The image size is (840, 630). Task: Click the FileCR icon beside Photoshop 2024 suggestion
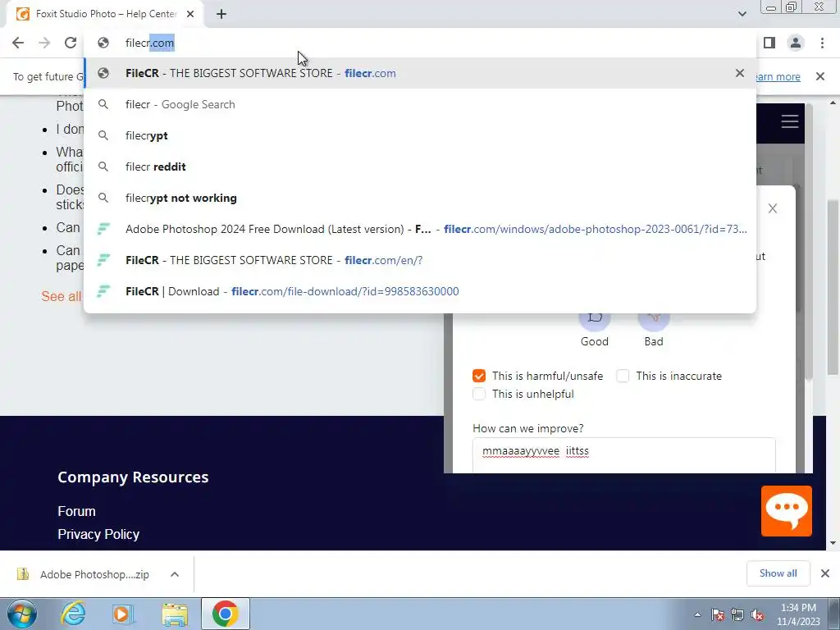(x=103, y=229)
